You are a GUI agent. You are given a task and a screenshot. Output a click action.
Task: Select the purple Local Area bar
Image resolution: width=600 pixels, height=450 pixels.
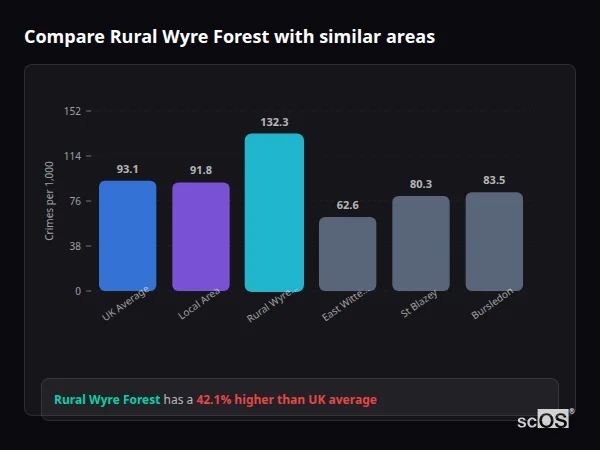pyautogui.click(x=201, y=236)
